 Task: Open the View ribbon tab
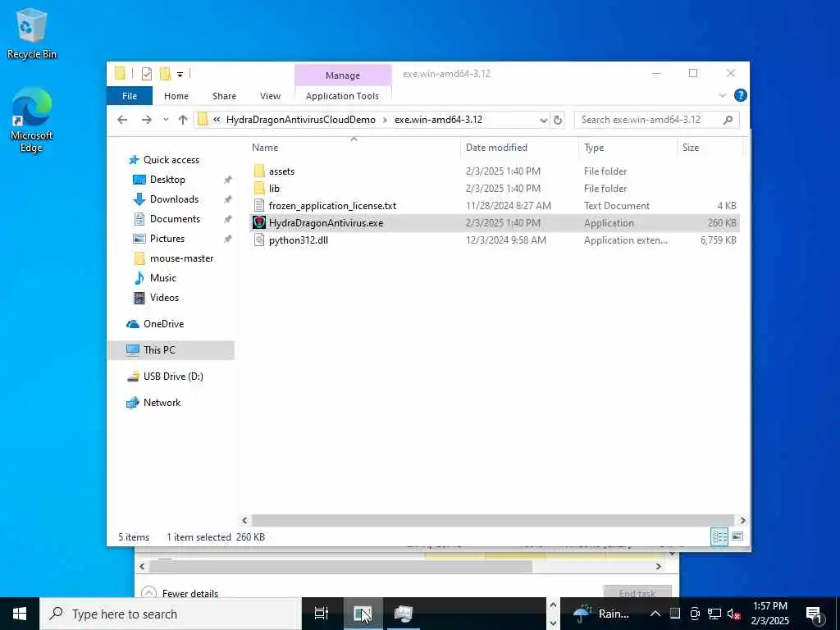[x=270, y=96]
